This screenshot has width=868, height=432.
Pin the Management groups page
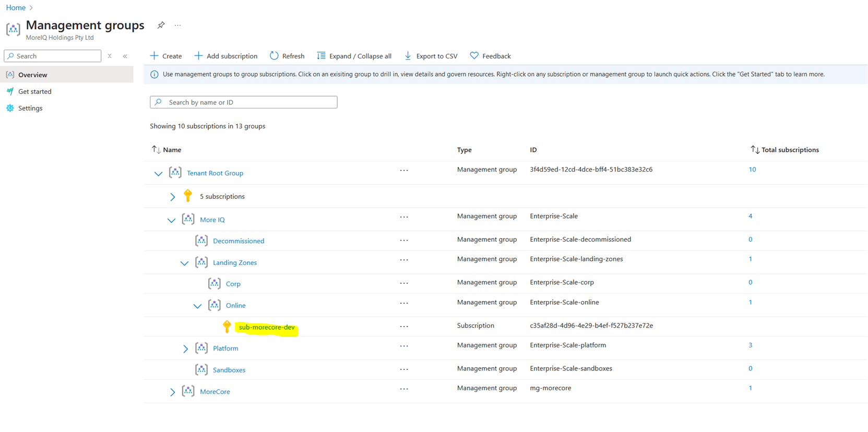161,25
